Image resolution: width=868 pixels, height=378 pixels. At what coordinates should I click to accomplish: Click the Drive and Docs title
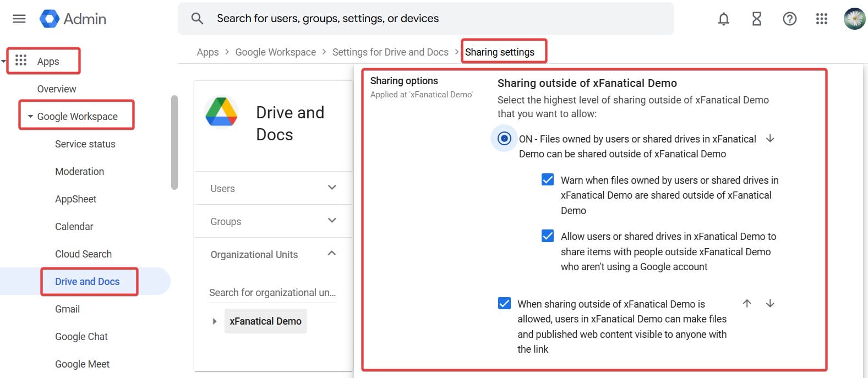pyautogui.click(x=291, y=123)
